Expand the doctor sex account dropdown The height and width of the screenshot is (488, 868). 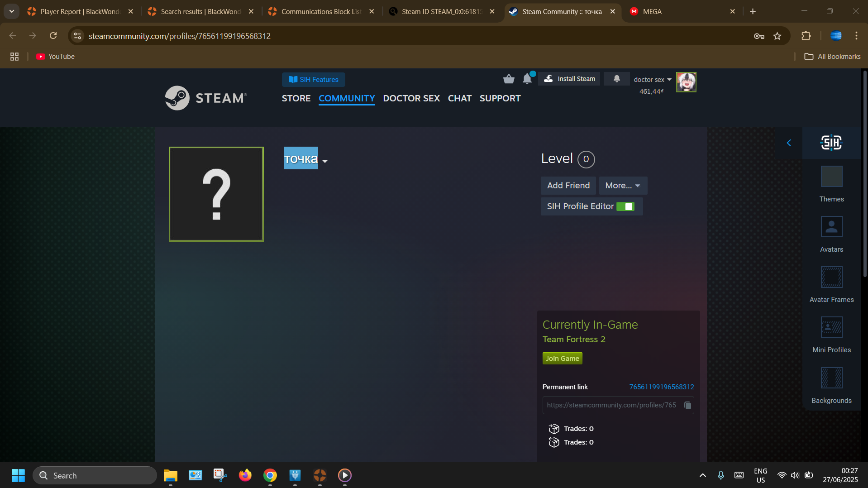(653, 80)
